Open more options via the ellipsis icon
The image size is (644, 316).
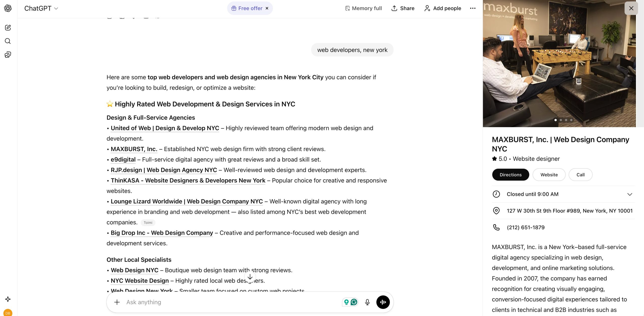pos(473,8)
